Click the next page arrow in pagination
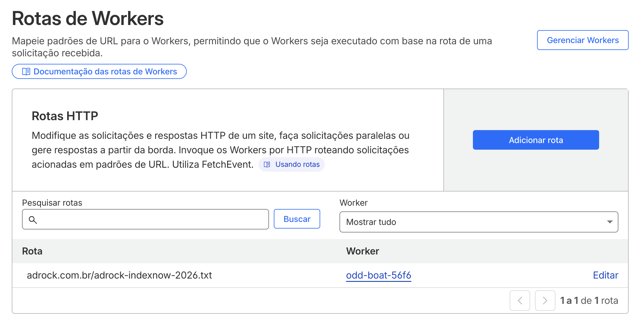This screenshot has width=644, height=318. click(x=545, y=300)
